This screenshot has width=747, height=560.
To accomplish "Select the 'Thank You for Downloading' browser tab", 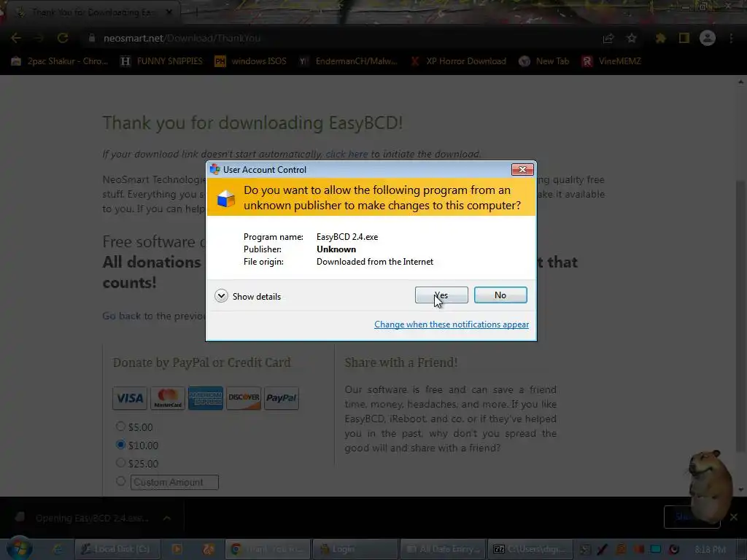I will click(93, 12).
